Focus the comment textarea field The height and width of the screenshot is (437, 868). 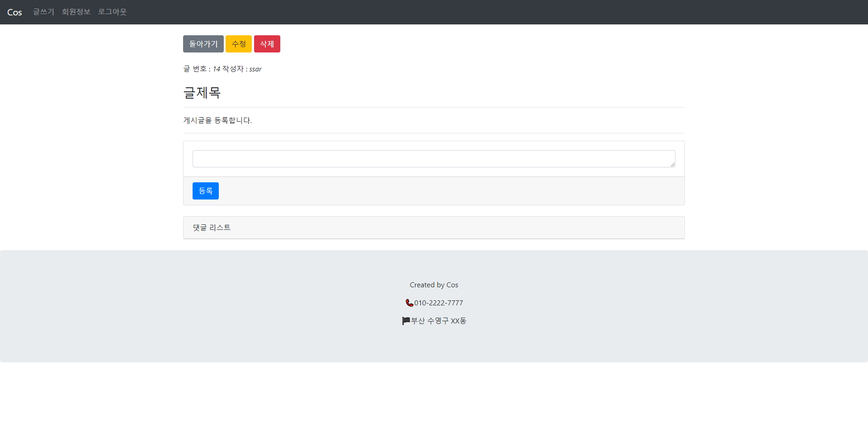click(434, 159)
